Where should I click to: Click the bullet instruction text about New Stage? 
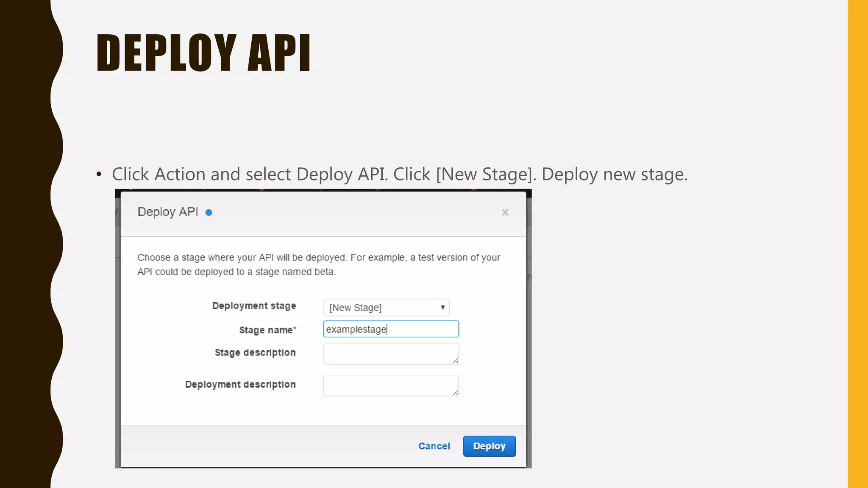click(399, 174)
